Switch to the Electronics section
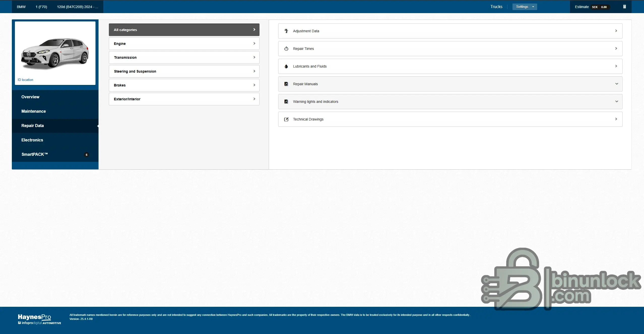644x334 pixels. pyautogui.click(x=32, y=140)
